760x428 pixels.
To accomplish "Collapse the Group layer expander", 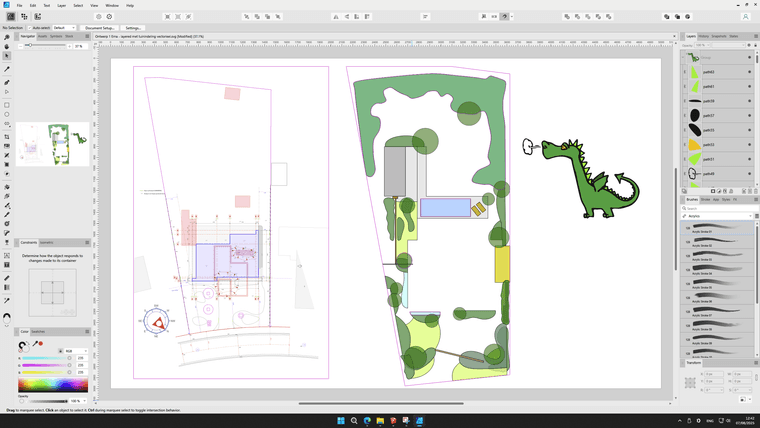I will click(x=683, y=58).
